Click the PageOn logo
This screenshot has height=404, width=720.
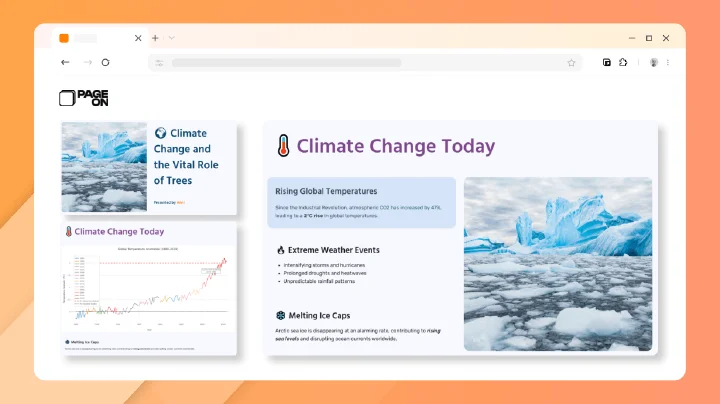(84, 98)
